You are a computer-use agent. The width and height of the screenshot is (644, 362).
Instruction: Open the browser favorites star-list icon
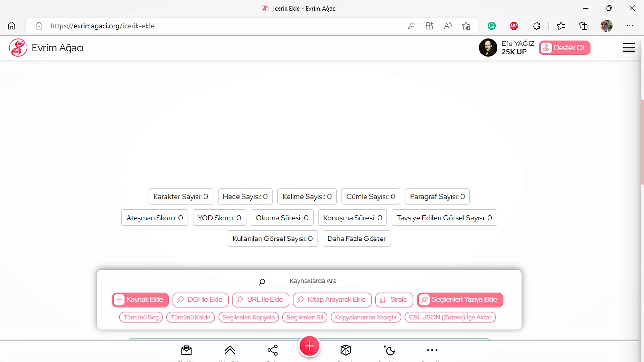click(561, 26)
